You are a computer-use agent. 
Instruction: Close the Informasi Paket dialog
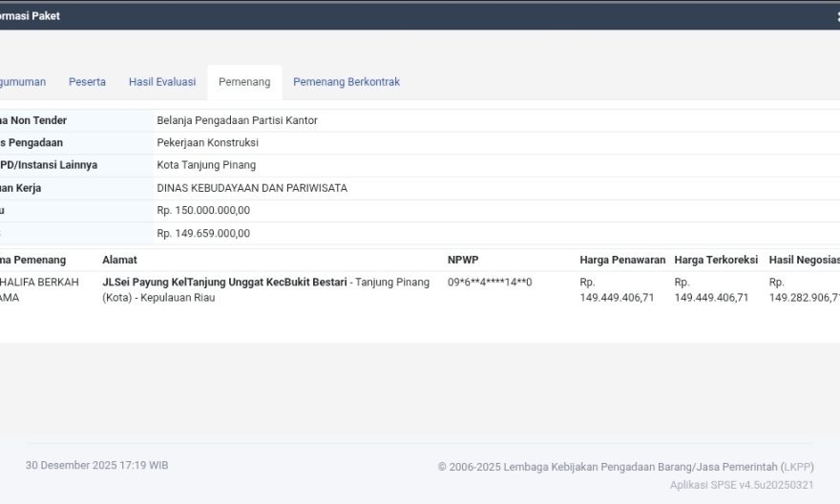836,16
